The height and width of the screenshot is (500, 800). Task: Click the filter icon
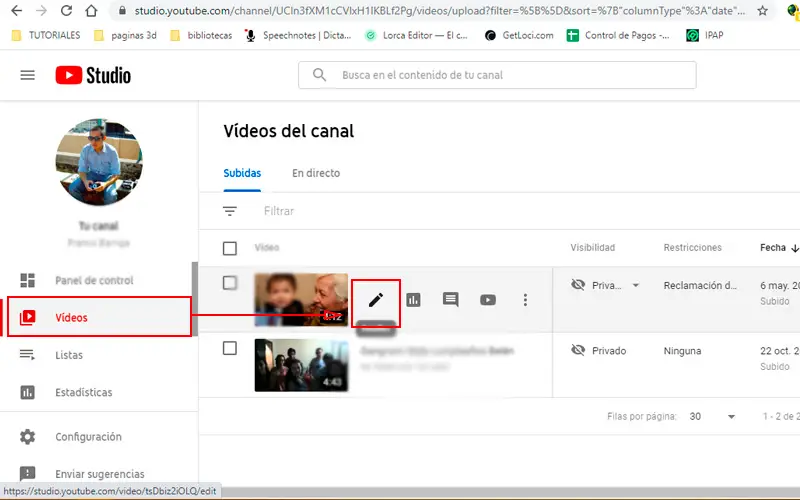pos(230,211)
